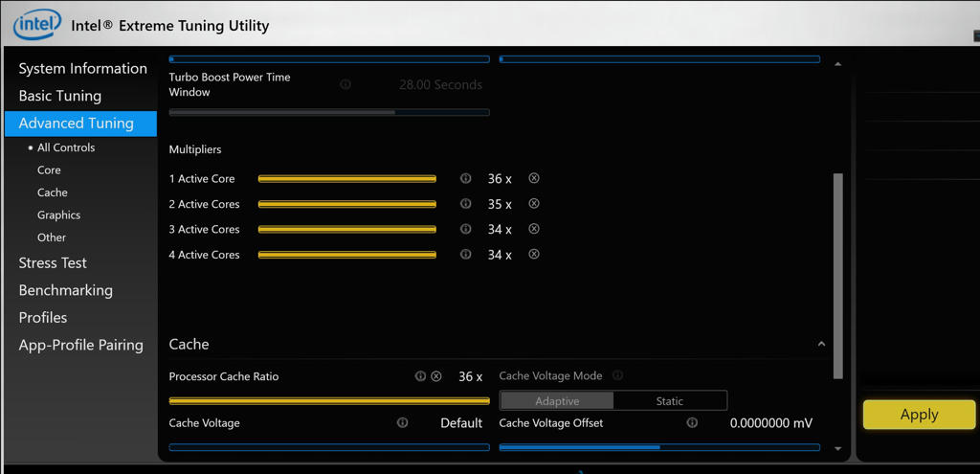Open App-Profile Pairing page

80,345
